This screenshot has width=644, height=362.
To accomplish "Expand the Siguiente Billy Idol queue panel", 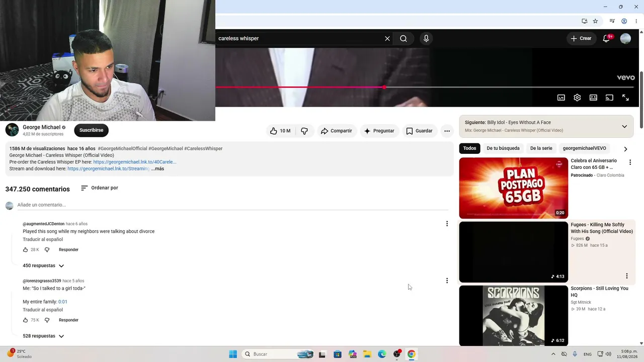I will [x=624, y=126].
